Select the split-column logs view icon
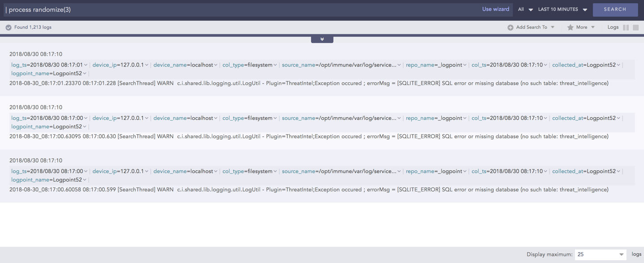 pyautogui.click(x=625, y=27)
